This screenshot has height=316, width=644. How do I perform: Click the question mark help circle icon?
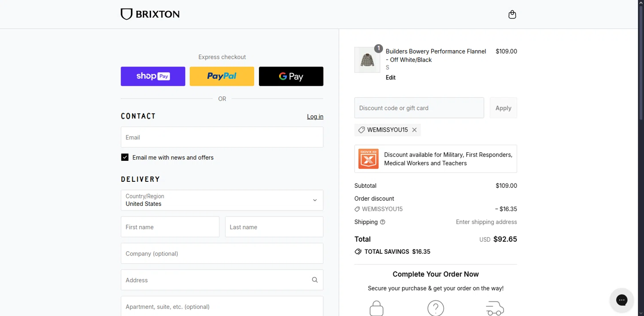point(435,308)
